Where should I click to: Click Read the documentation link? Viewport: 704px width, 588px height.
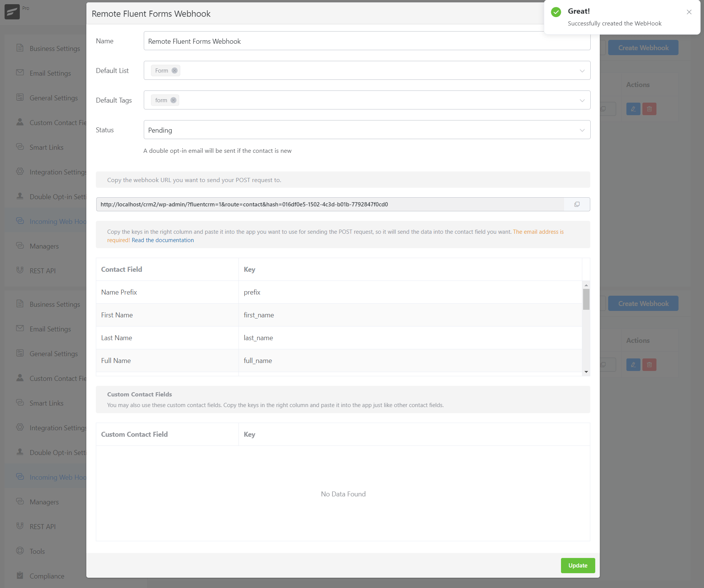(x=162, y=240)
